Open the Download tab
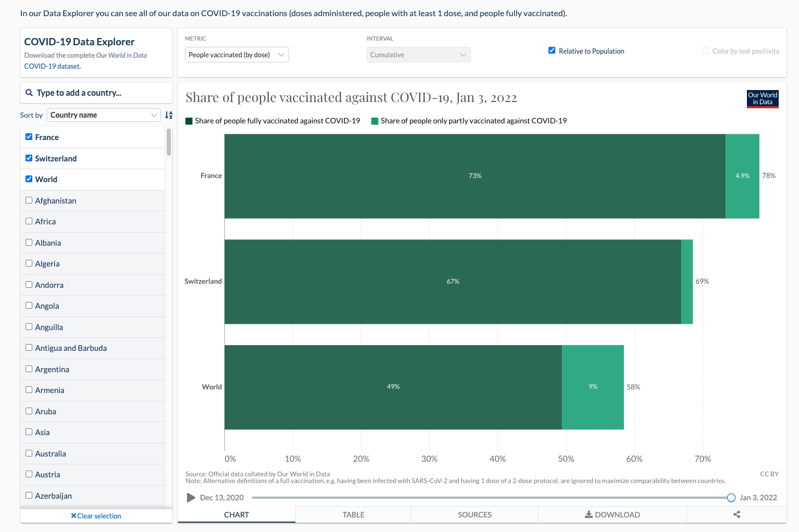Image resolution: width=799 pixels, height=532 pixels. [x=612, y=514]
